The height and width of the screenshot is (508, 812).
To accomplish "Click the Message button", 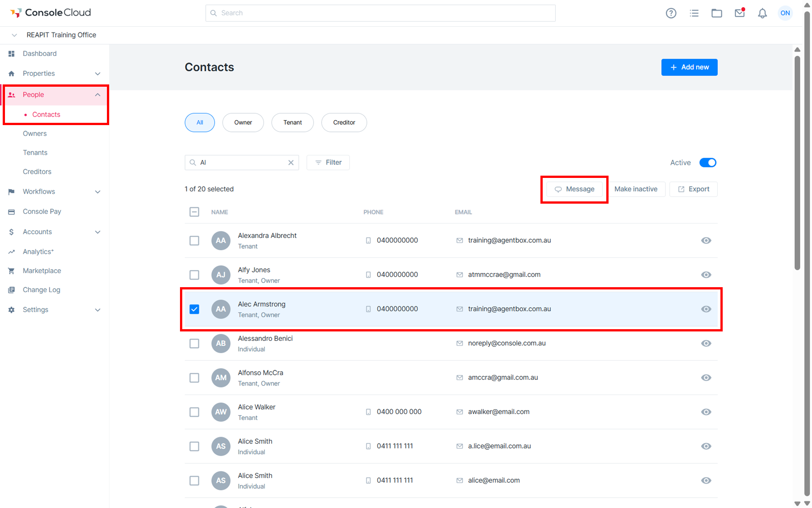I will coord(574,189).
